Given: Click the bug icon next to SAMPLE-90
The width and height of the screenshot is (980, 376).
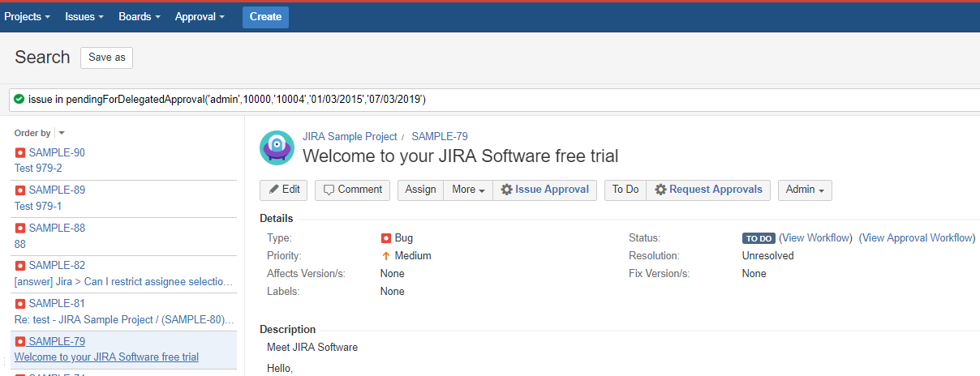Looking at the screenshot, I should pyautogui.click(x=20, y=153).
